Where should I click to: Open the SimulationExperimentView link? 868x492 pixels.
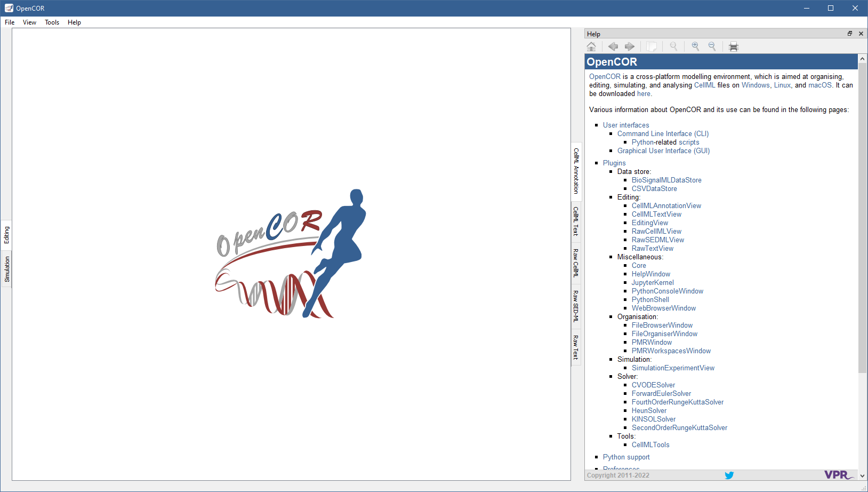coord(673,368)
